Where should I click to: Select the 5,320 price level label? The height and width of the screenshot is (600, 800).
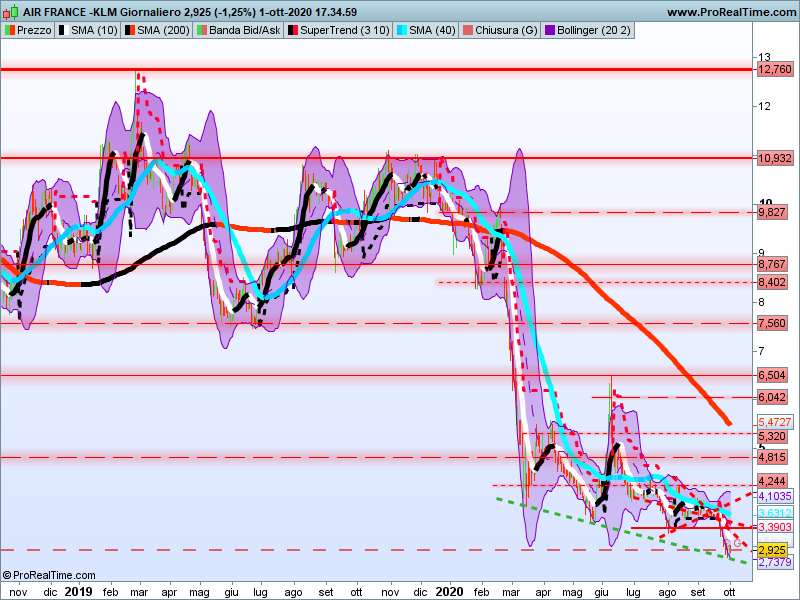coord(771,436)
